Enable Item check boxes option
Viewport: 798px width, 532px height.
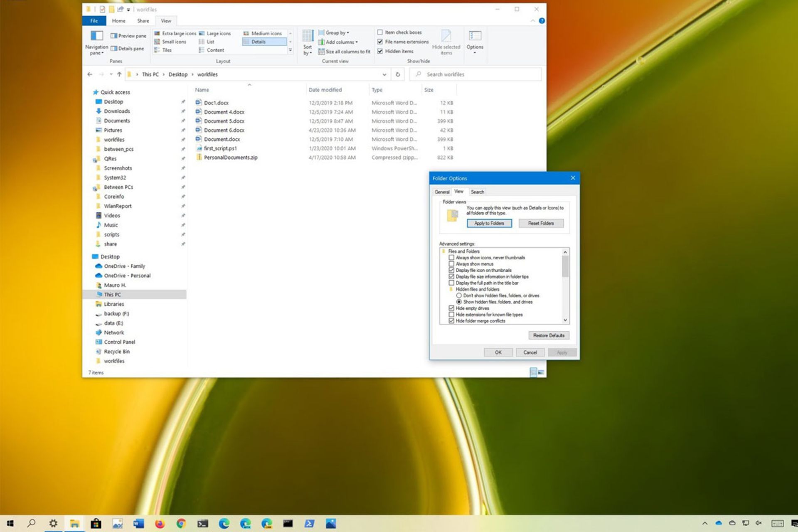point(380,32)
